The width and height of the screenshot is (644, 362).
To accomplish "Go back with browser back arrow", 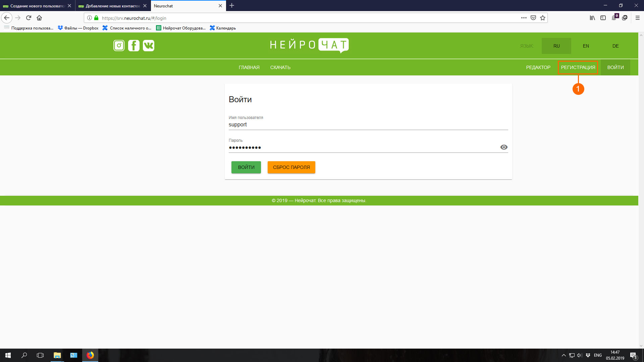I will (7, 18).
